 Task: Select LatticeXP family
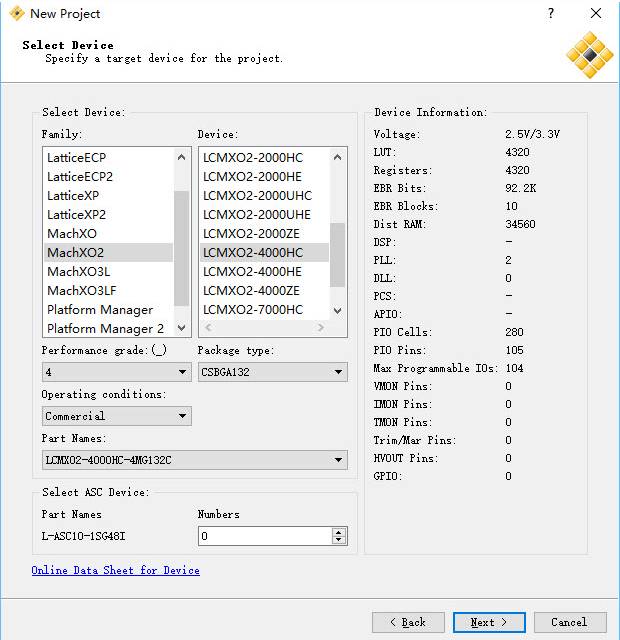click(108, 196)
